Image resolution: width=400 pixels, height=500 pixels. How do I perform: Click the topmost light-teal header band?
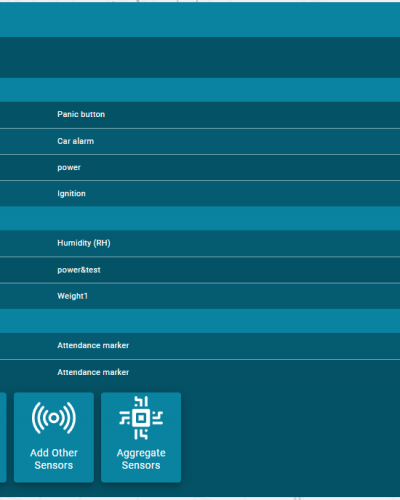coord(200,19)
